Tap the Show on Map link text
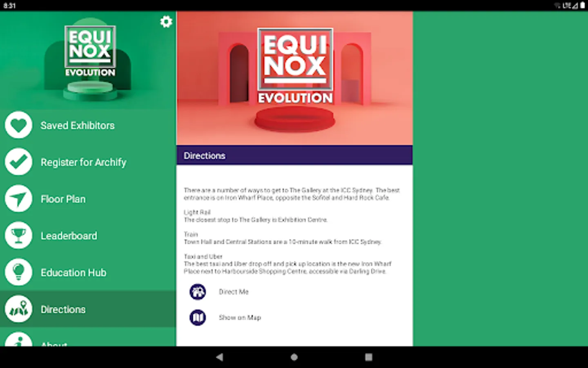The image size is (588, 368). pyautogui.click(x=240, y=318)
